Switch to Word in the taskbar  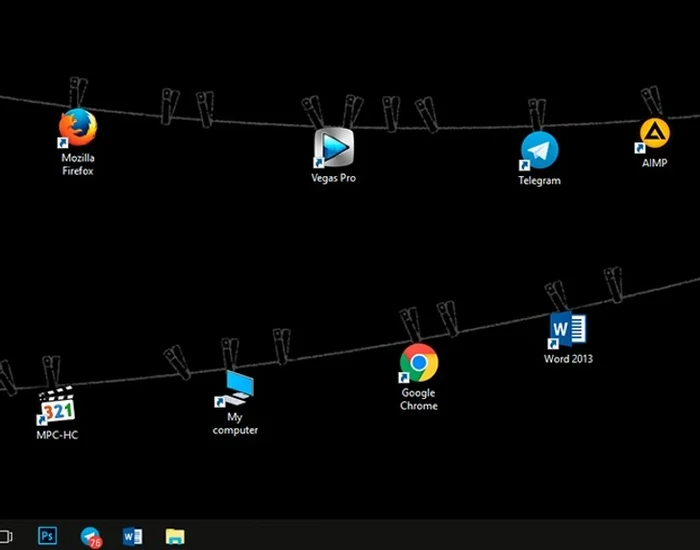pyautogui.click(x=132, y=536)
